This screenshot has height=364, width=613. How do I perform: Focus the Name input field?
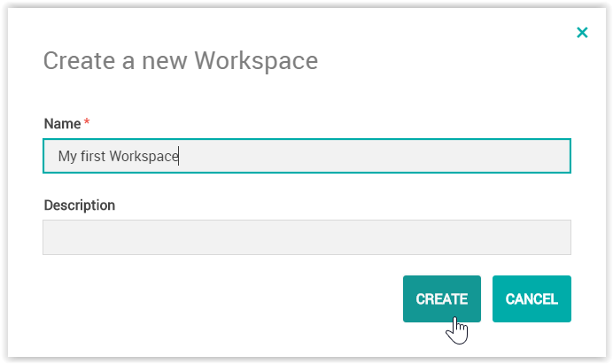pos(306,156)
